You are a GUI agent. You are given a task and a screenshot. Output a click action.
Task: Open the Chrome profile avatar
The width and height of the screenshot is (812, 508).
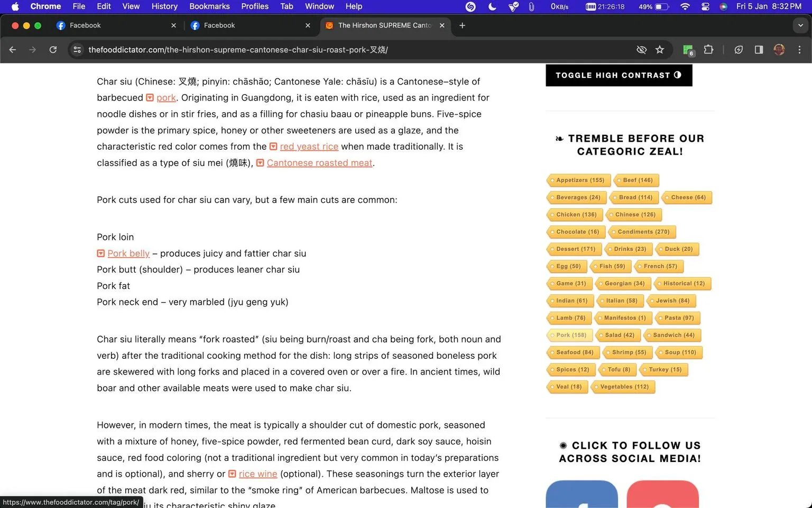tap(779, 50)
